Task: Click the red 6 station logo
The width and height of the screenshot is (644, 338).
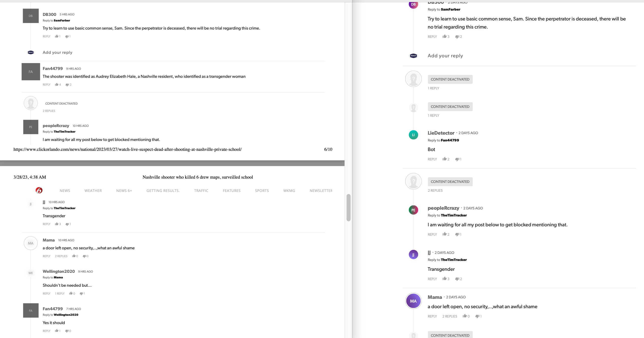Action: pyautogui.click(x=39, y=190)
